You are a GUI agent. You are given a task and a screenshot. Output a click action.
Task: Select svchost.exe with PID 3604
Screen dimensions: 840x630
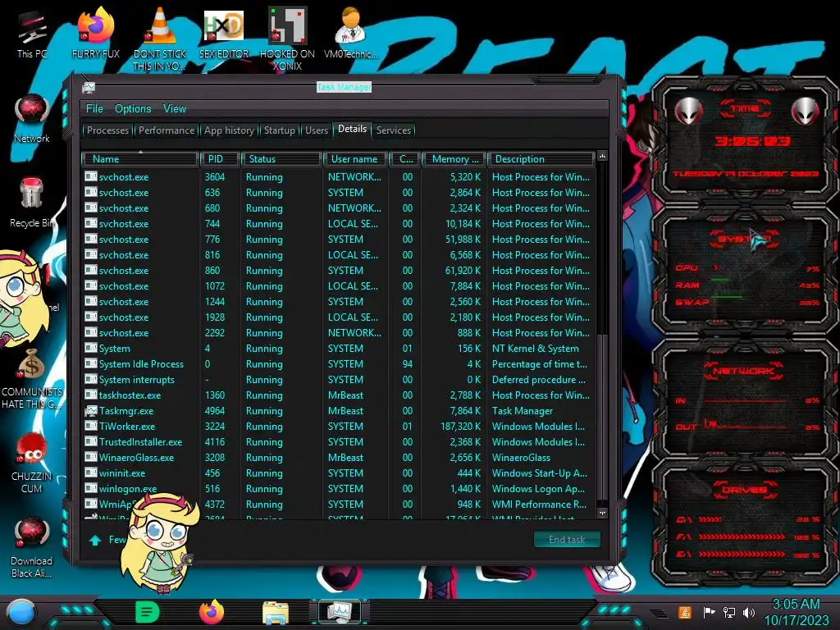(x=339, y=177)
